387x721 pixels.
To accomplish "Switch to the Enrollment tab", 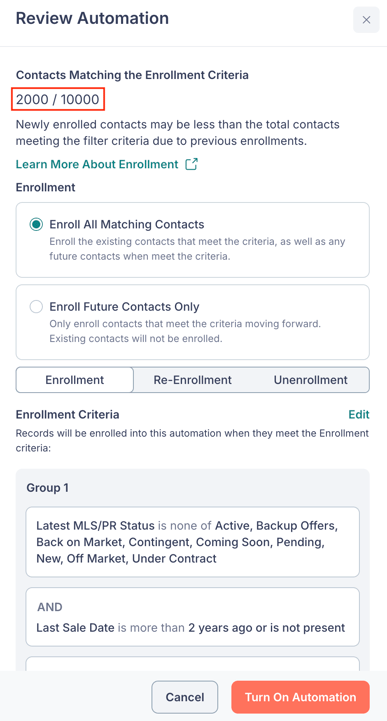I will (75, 380).
